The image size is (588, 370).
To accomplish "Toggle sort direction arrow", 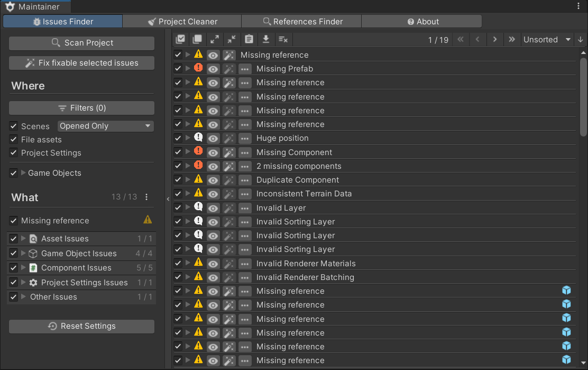I will coord(581,39).
